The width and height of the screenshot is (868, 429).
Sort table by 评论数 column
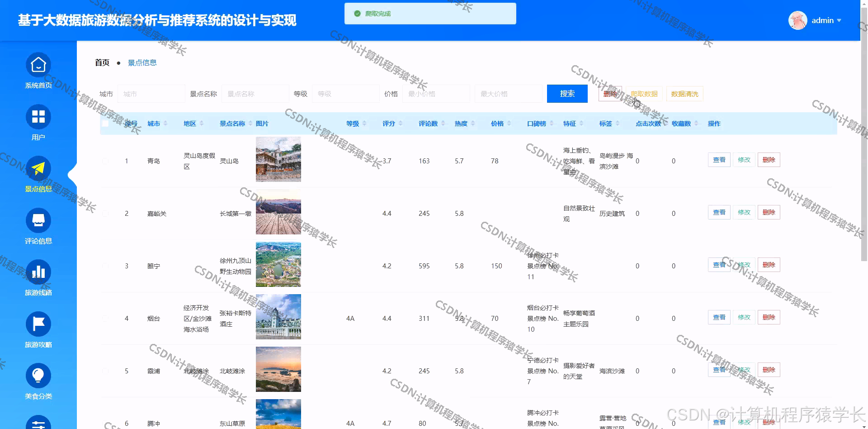click(443, 124)
